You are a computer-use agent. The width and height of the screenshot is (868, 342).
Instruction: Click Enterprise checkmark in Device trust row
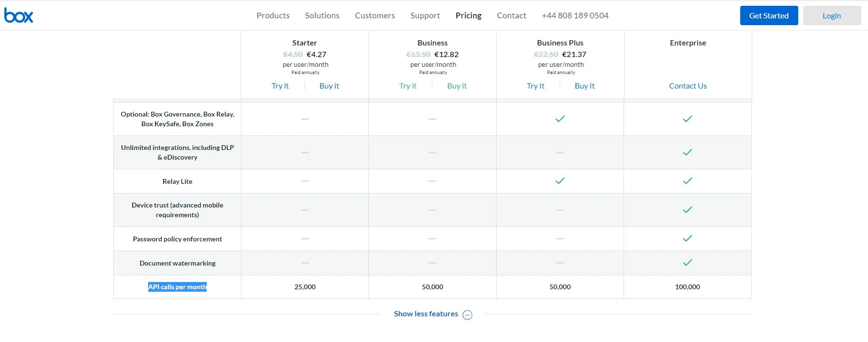[687, 210]
